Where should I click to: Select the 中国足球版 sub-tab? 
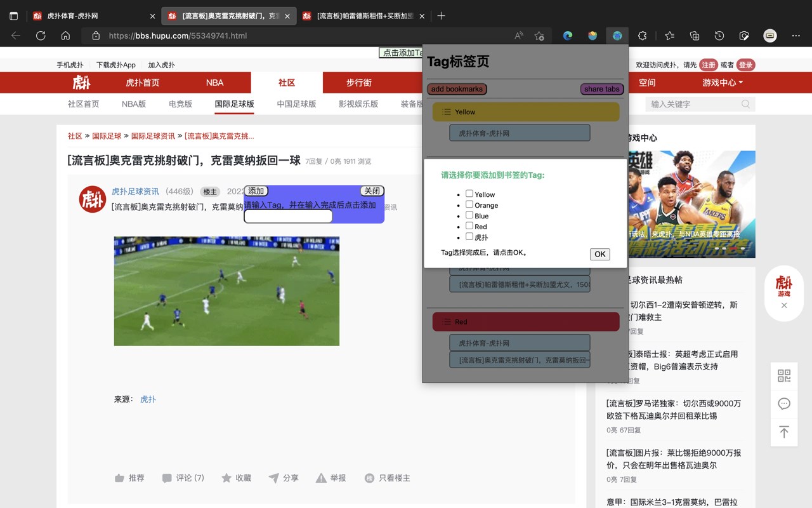pyautogui.click(x=296, y=104)
